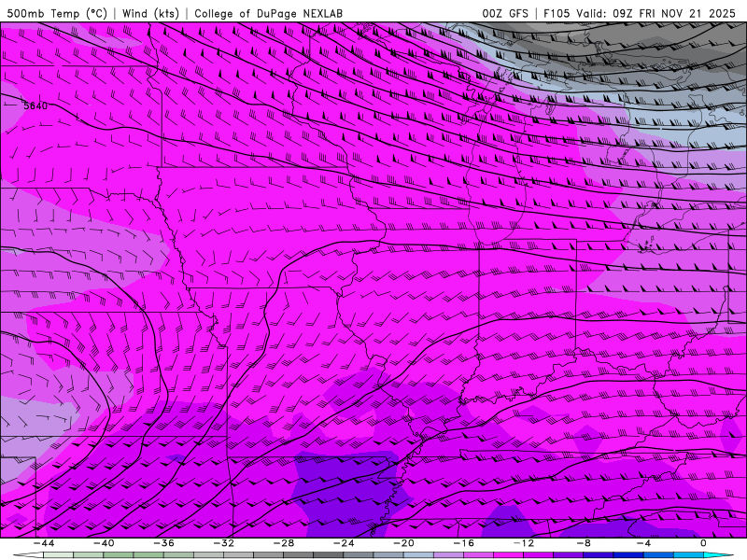Image resolution: width=747 pixels, height=560 pixels.
Task: Click the -20 color scale label
Action: (x=404, y=543)
